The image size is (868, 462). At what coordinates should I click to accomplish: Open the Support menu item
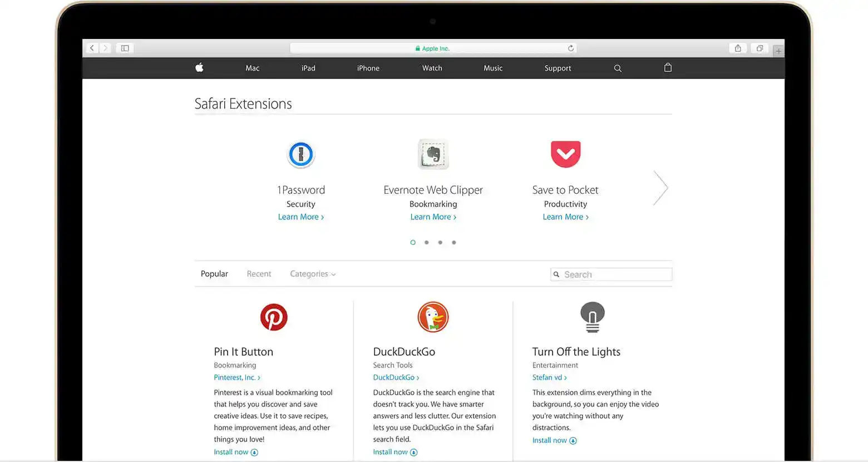pyautogui.click(x=558, y=68)
